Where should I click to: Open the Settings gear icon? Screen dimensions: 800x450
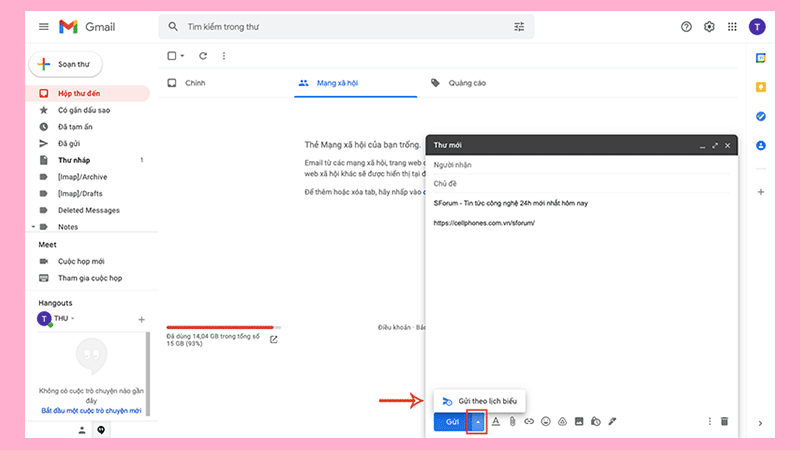[x=709, y=27]
